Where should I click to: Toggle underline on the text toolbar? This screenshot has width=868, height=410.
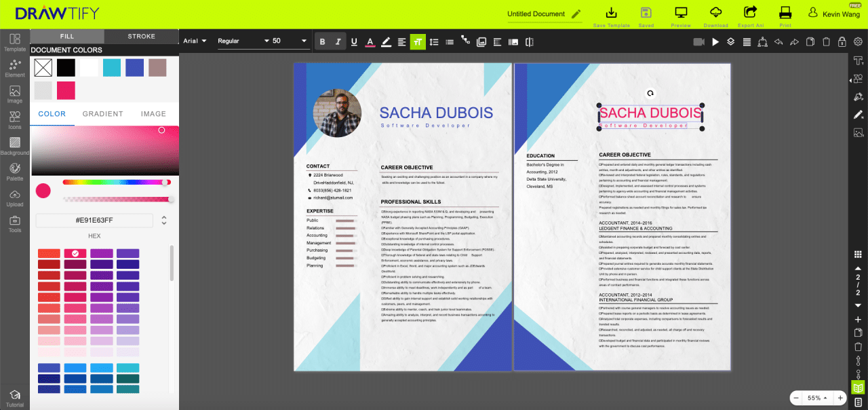(354, 41)
